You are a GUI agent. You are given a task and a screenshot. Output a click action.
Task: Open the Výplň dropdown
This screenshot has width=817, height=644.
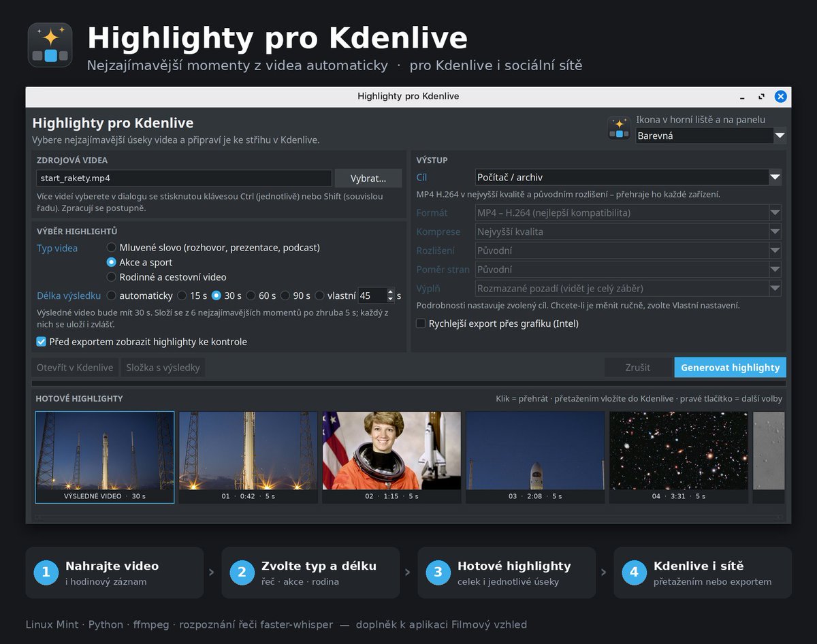[x=628, y=289]
